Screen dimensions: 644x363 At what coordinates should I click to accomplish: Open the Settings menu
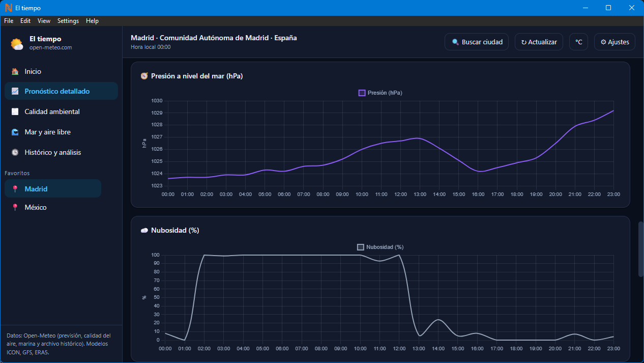point(68,21)
